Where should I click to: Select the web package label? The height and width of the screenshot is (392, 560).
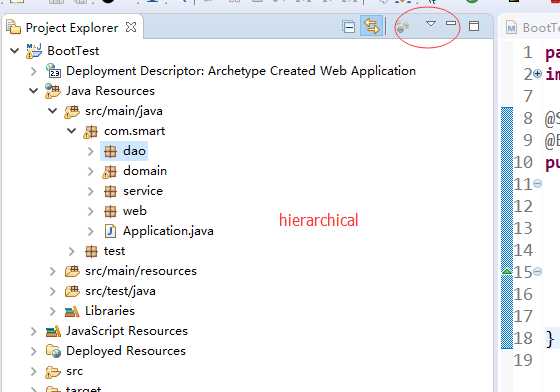tap(135, 211)
